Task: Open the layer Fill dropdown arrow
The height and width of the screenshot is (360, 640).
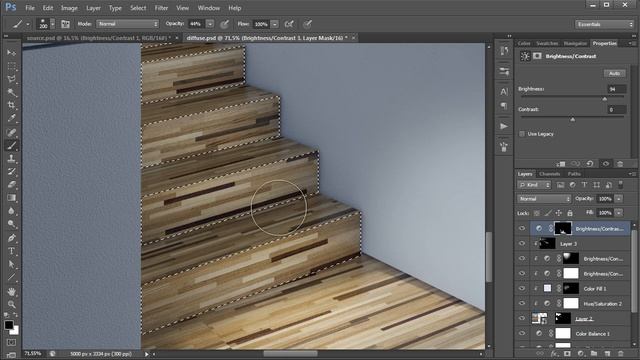Action: tap(619, 213)
